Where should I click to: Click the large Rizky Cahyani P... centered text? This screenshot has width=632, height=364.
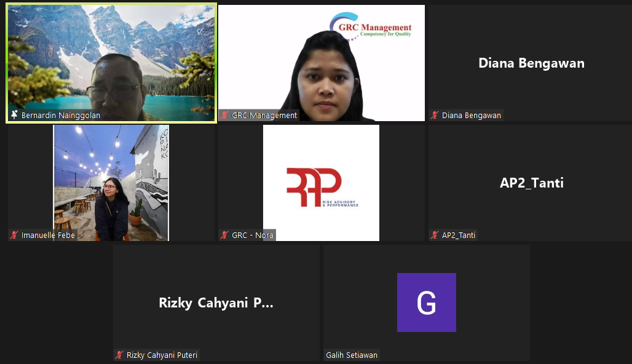216,303
